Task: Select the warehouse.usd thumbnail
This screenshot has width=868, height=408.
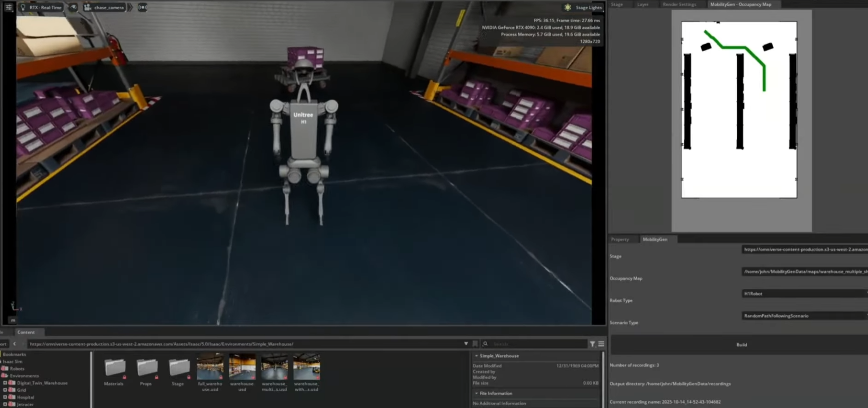Action: coord(242,367)
